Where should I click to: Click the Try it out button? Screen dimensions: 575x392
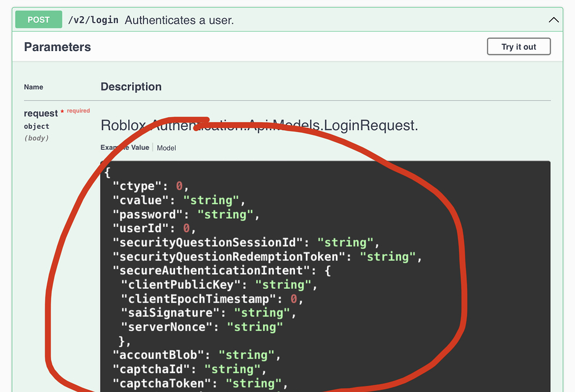(518, 47)
